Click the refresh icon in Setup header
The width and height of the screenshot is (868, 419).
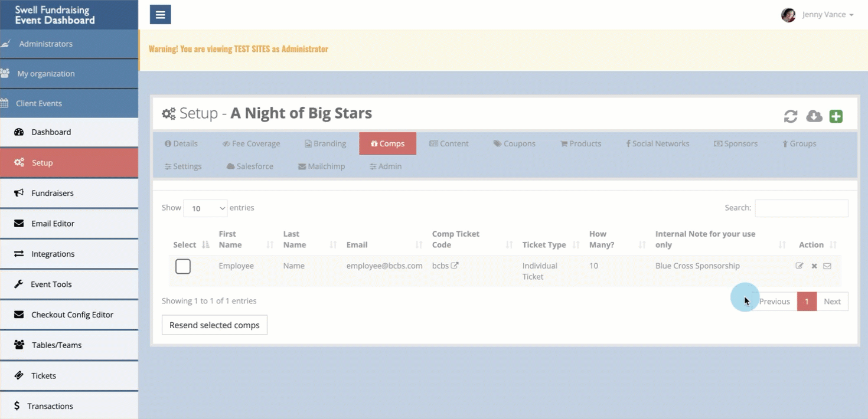[791, 116]
